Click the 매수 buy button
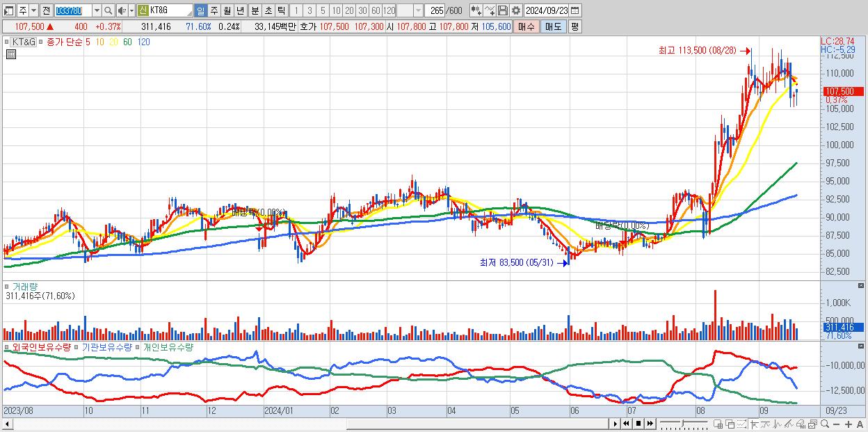Image resolution: width=868 pixels, height=432 pixels. pyautogui.click(x=527, y=26)
